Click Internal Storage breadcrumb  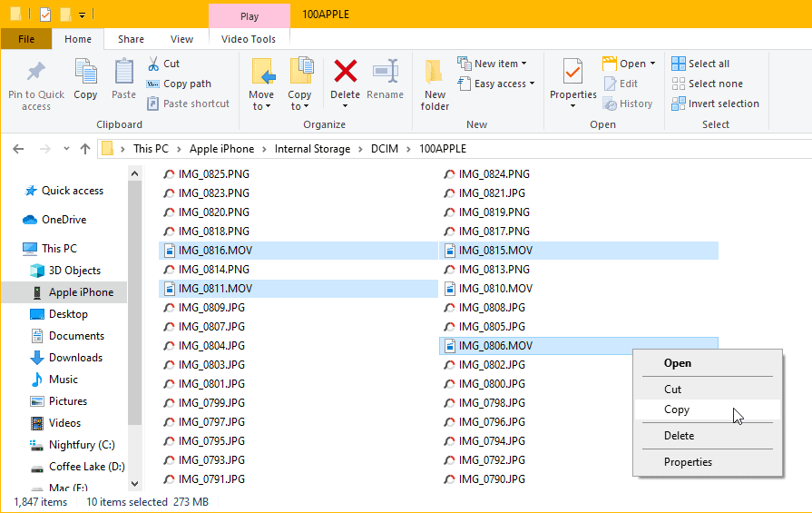click(x=312, y=149)
